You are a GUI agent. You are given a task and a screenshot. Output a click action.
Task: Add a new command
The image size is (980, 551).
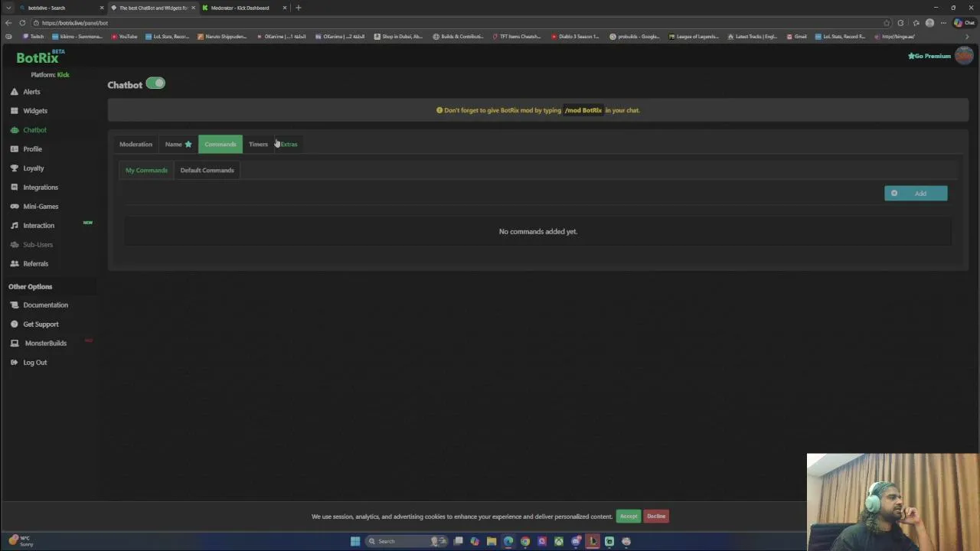916,193
